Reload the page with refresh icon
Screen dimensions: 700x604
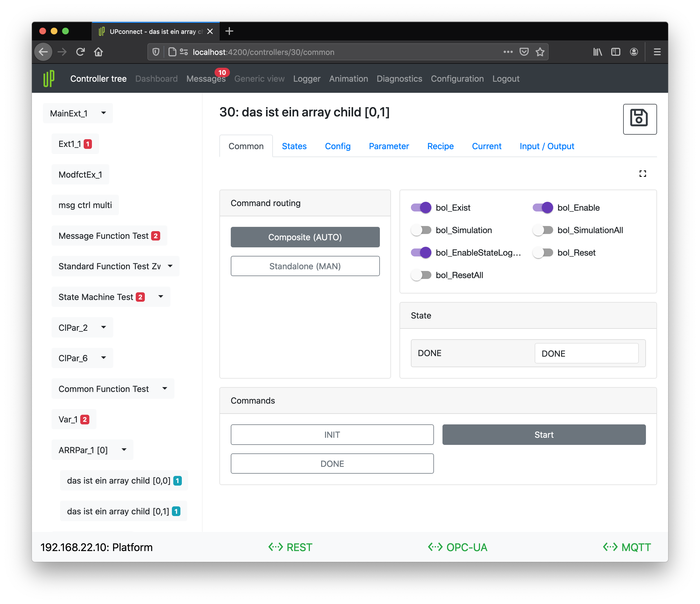[x=80, y=52]
